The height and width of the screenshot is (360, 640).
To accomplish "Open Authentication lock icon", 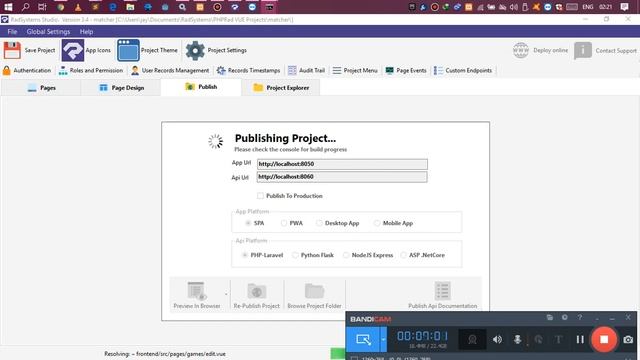I will point(7,70).
